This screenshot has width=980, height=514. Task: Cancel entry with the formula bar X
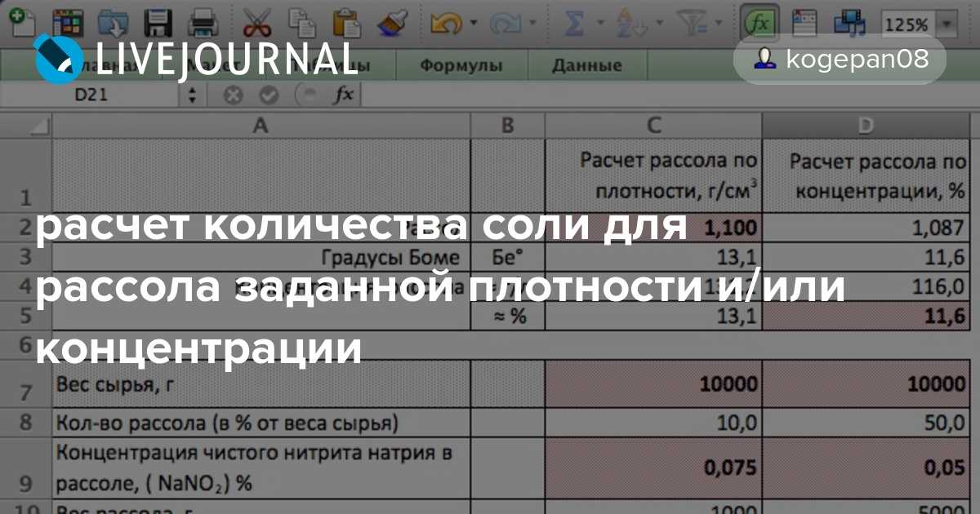[234, 95]
